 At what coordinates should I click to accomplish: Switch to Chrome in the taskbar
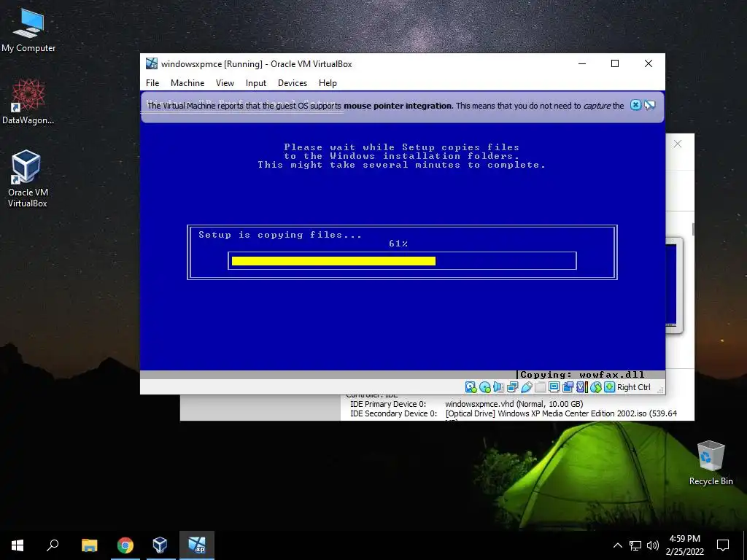click(125, 545)
